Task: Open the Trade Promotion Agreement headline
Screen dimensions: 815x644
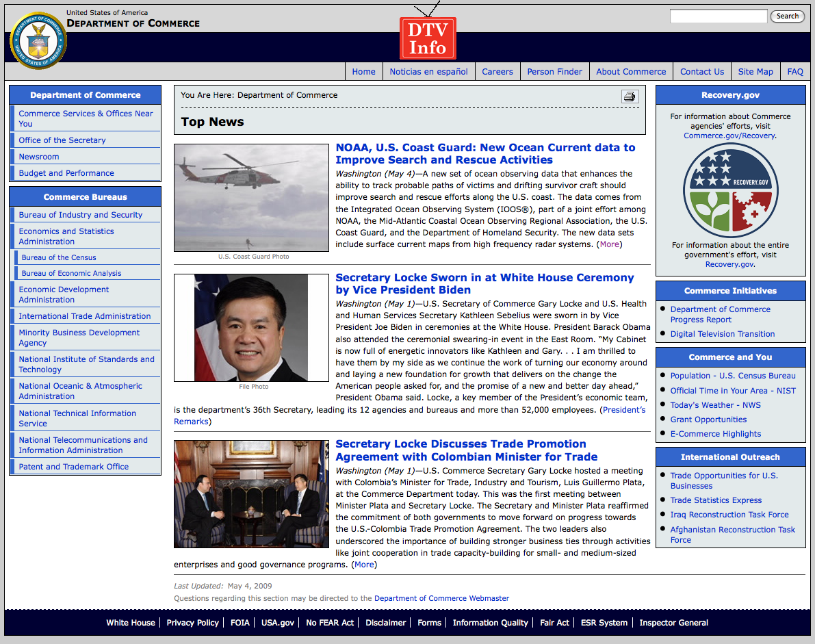Action: (x=466, y=450)
